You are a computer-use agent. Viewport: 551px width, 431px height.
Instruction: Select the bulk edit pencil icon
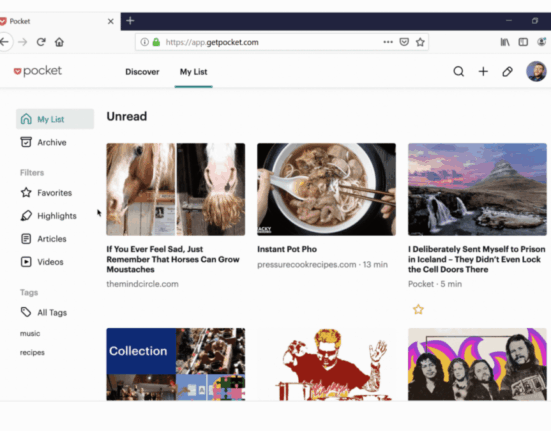tap(507, 72)
